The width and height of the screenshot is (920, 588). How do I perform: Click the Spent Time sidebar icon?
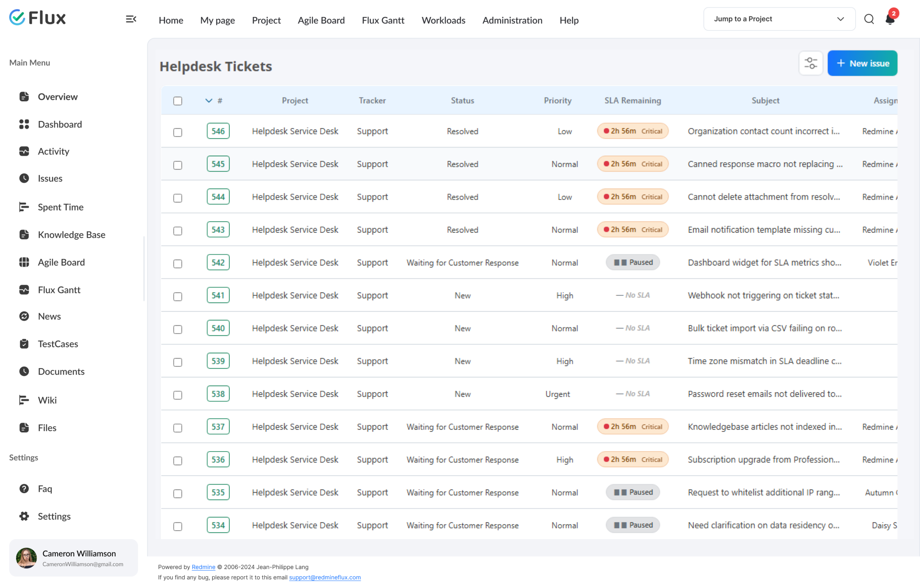point(24,207)
